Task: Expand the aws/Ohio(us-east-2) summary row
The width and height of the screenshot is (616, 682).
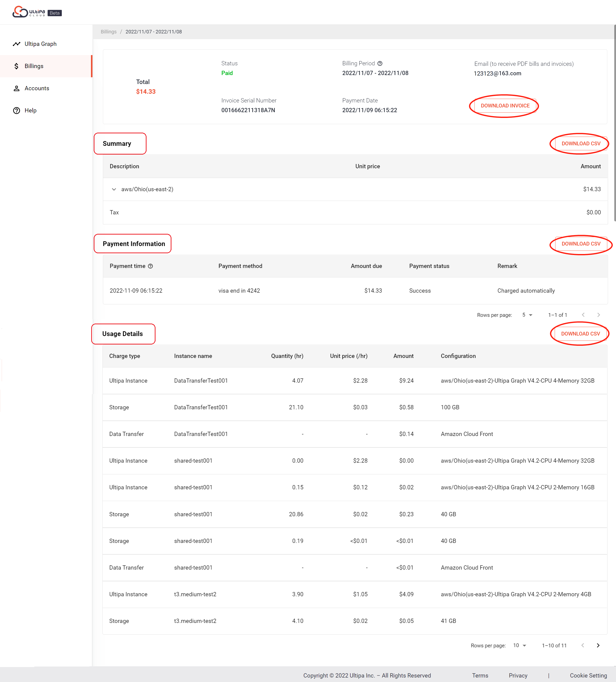Action: [x=114, y=189]
